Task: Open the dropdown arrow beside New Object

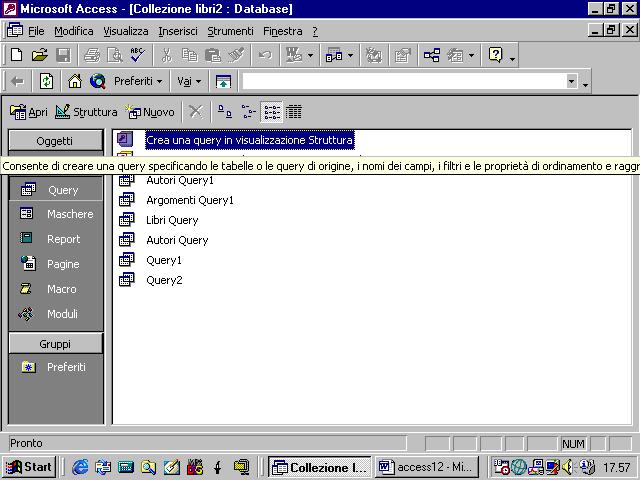Action: pos(471,55)
